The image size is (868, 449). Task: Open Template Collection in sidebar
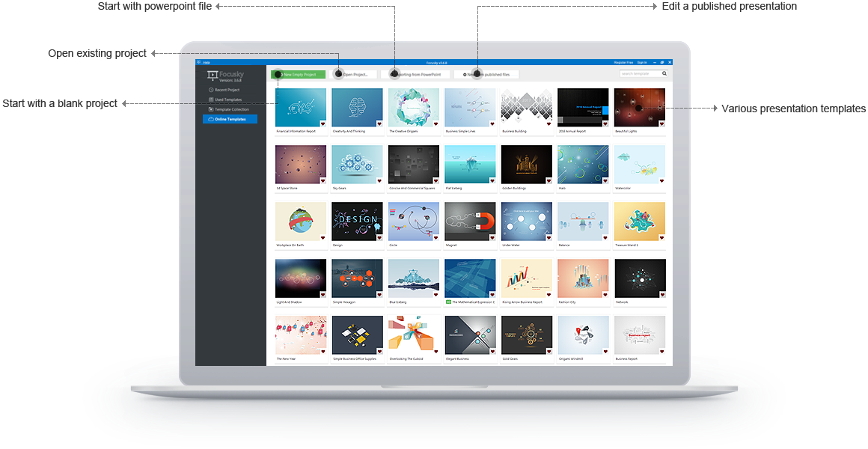pos(230,109)
